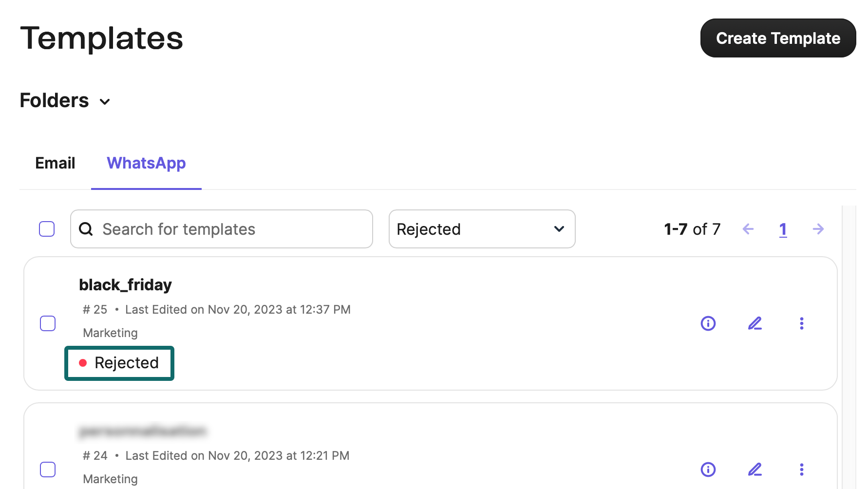Click the Rejected status badge

119,363
